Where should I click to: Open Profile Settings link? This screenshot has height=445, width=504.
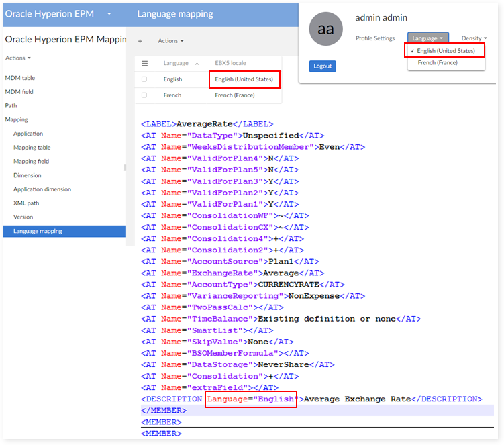375,38
